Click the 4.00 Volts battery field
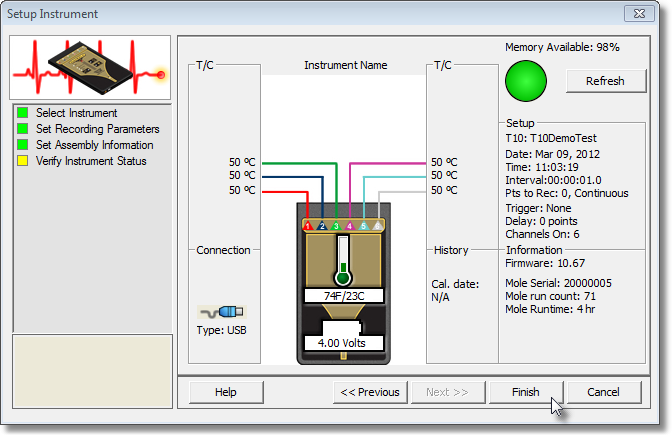The width and height of the screenshot is (672, 437). pyautogui.click(x=344, y=343)
